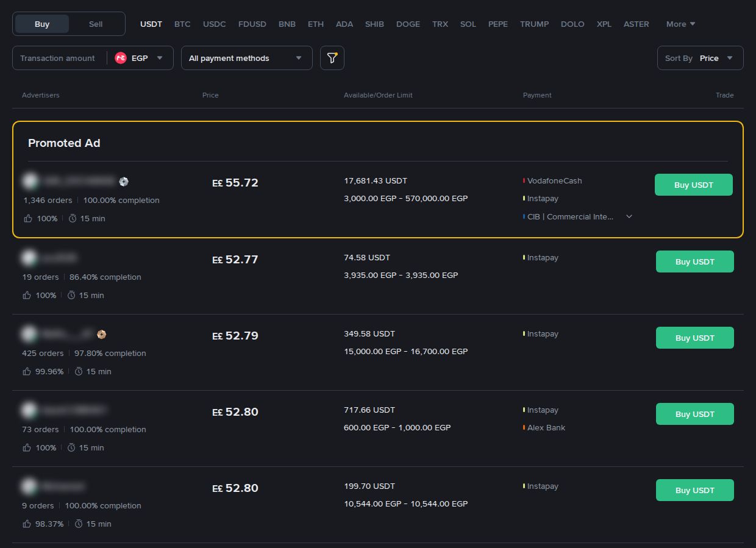Click CIB Commercial Inte… payment label
The image size is (756, 548).
(571, 216)
